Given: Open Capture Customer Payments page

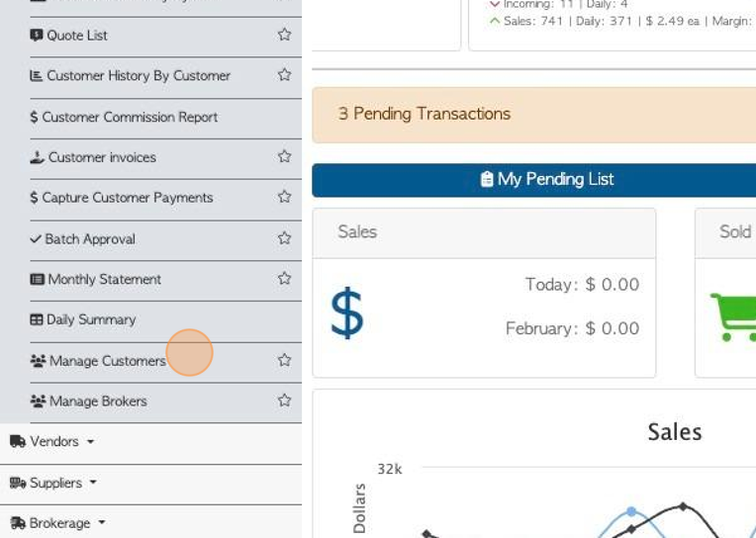Looking at the screenshot, I should click(x=122, y=198).
